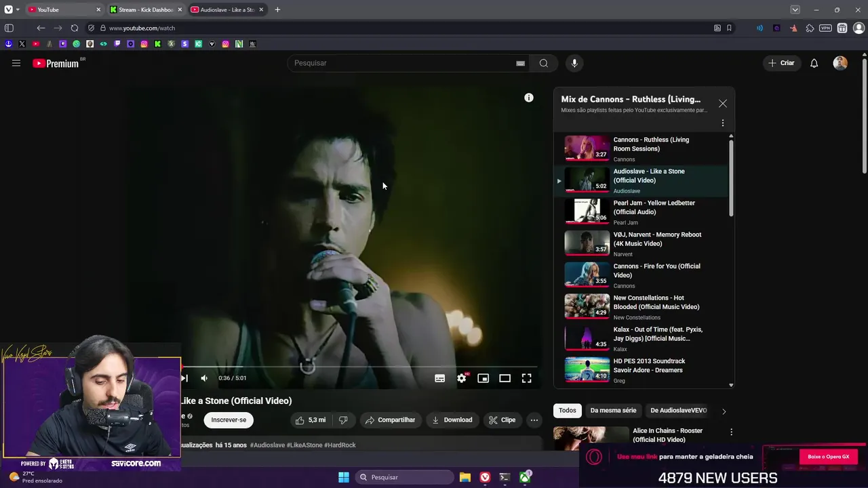Screen dimensions: 868x488
Task: Show video info card icon
Action: click(x=529, y=98)
